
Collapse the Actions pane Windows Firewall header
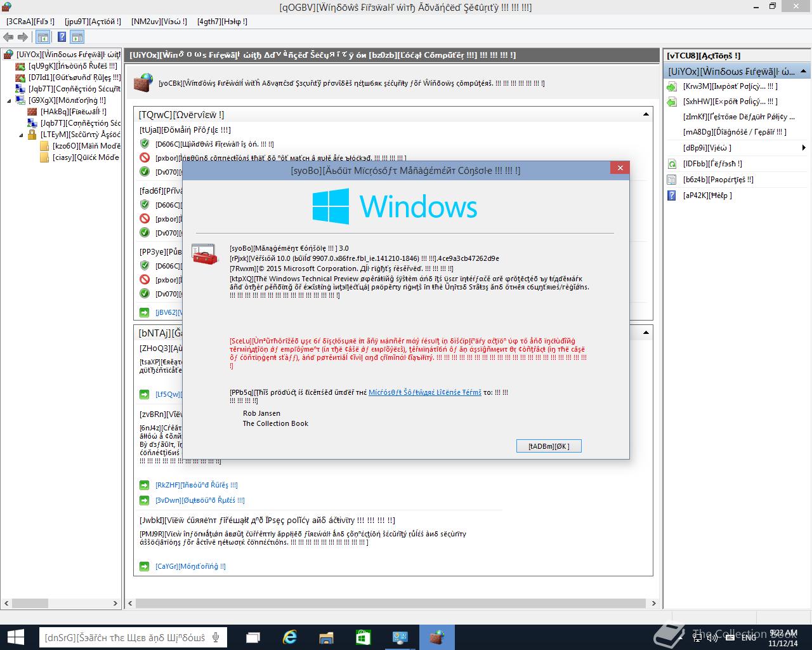[x=804, y=71]
